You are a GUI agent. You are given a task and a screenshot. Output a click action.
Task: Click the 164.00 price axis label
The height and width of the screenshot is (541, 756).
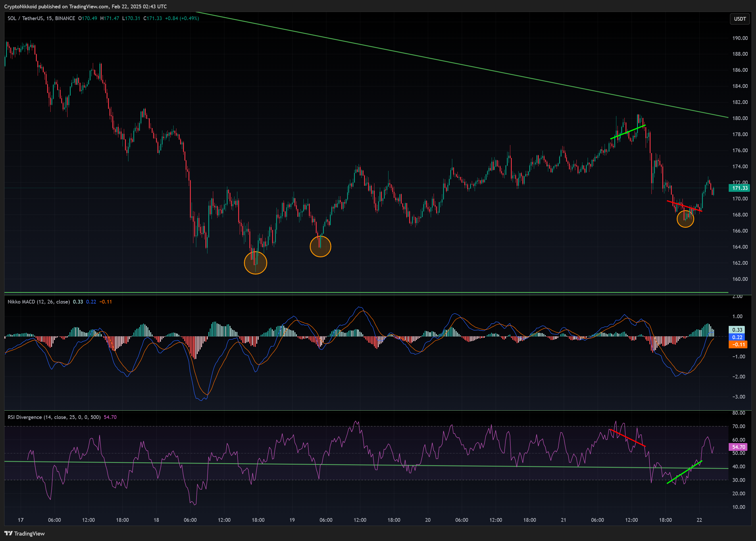click(x=740, y=247)
